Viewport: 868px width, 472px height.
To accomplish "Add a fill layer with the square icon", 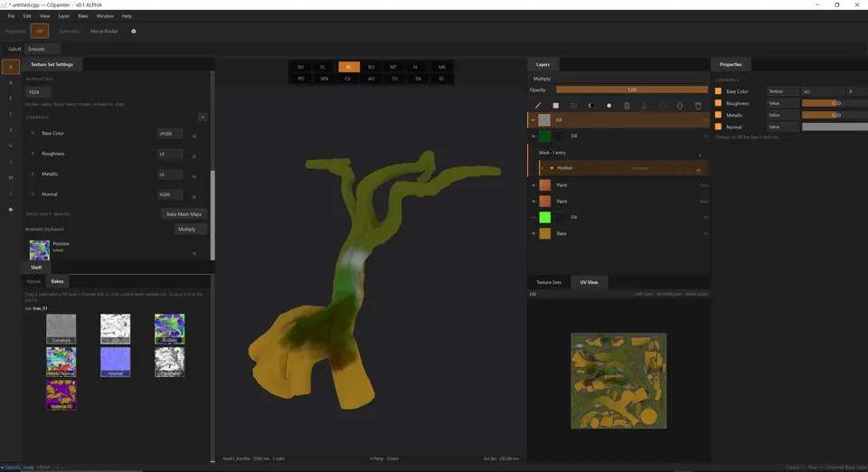I will tap(556, 106).
